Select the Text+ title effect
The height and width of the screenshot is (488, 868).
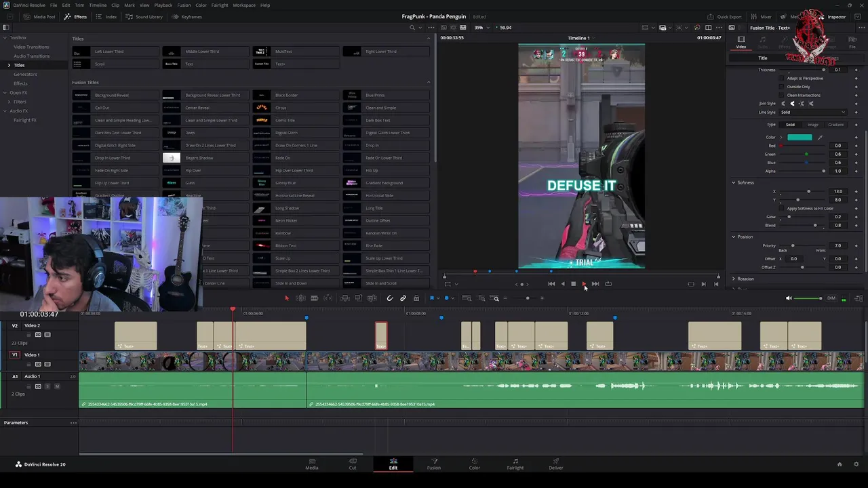(296, 64)
